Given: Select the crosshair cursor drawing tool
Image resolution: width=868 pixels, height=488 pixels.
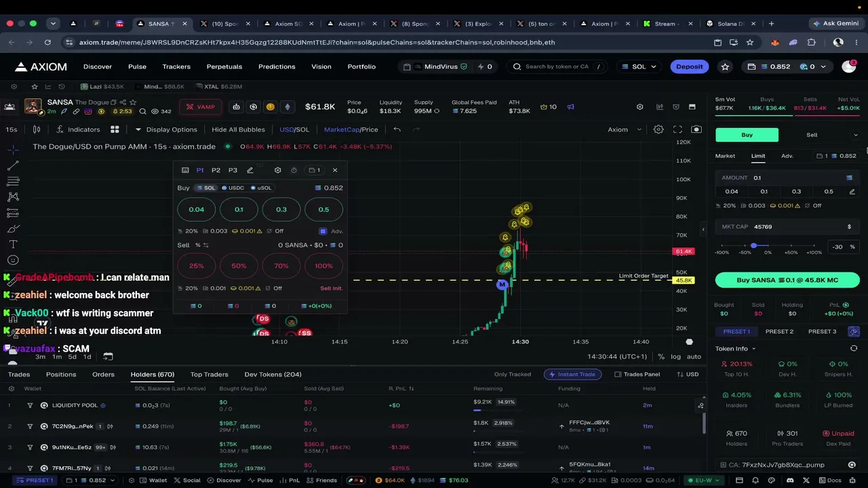Looking at the screenshot, I should coord(13,150).
